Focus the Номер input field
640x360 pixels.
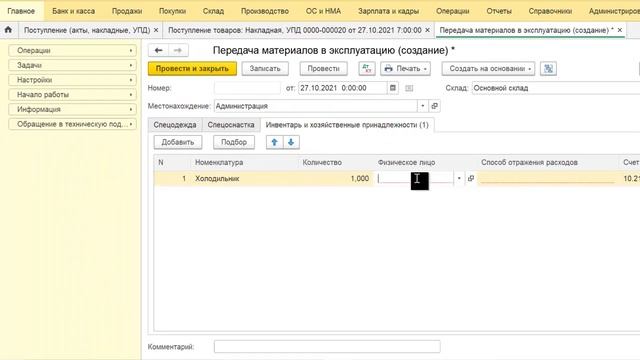coord(247,88)
